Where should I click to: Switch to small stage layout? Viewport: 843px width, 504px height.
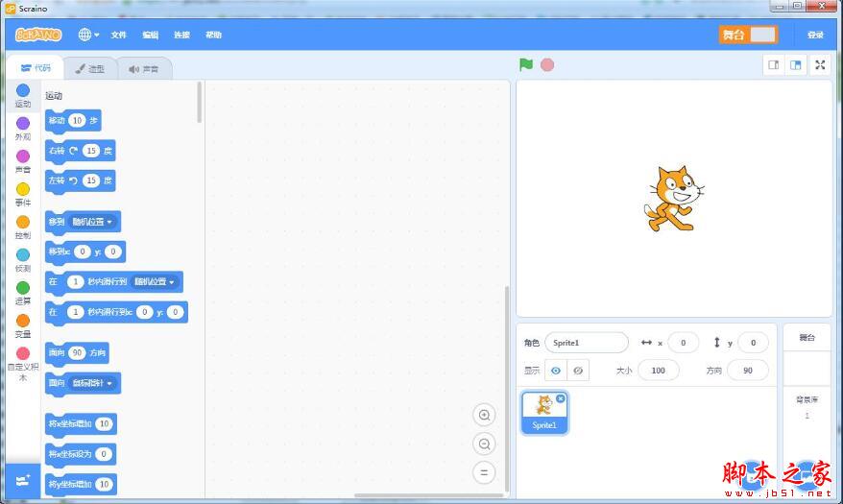coord(774,65)
